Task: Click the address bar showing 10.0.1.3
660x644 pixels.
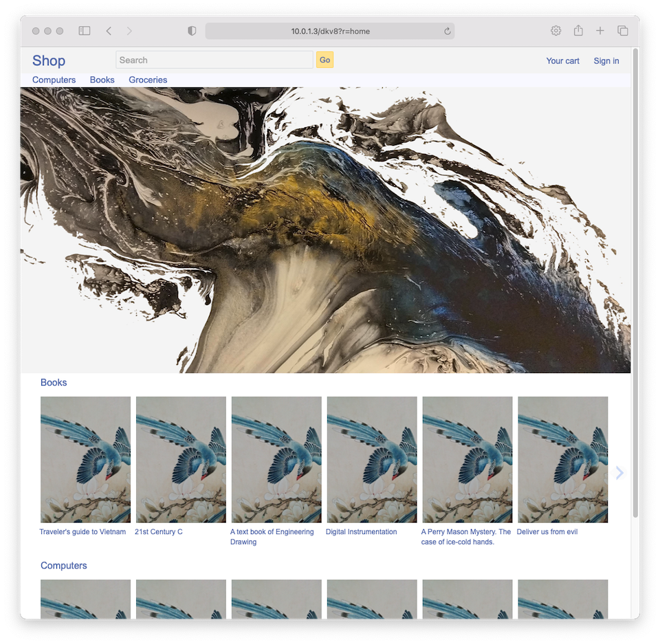Action: click(x=330, y=31)
